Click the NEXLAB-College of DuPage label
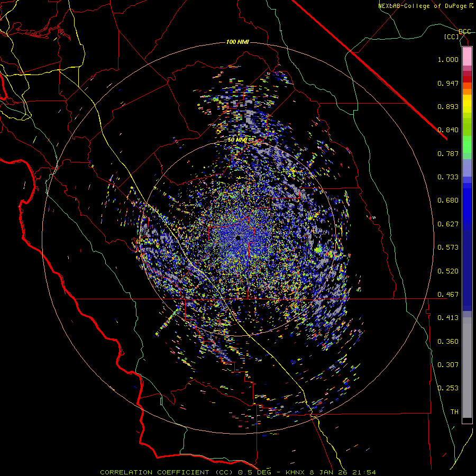The image size is (476, 476). click(x=423, y=6)
